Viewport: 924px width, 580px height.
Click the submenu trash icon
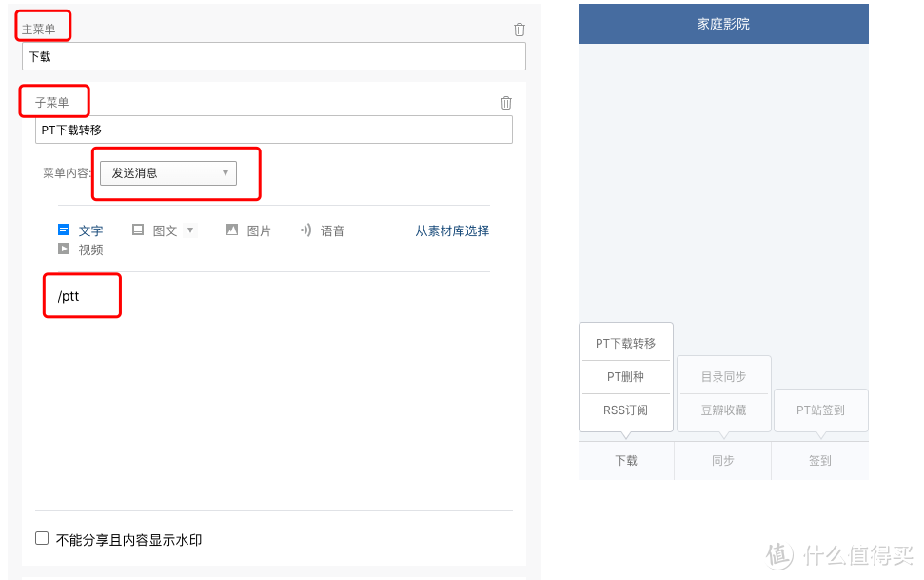tap(506, 103)
